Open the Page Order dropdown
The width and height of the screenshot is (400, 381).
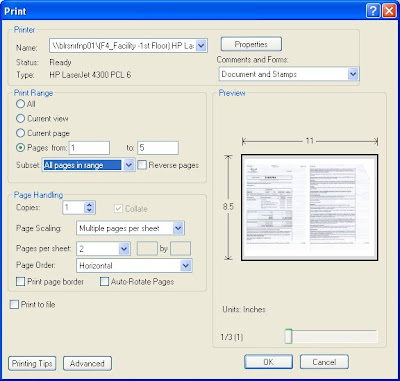point(186,266)
